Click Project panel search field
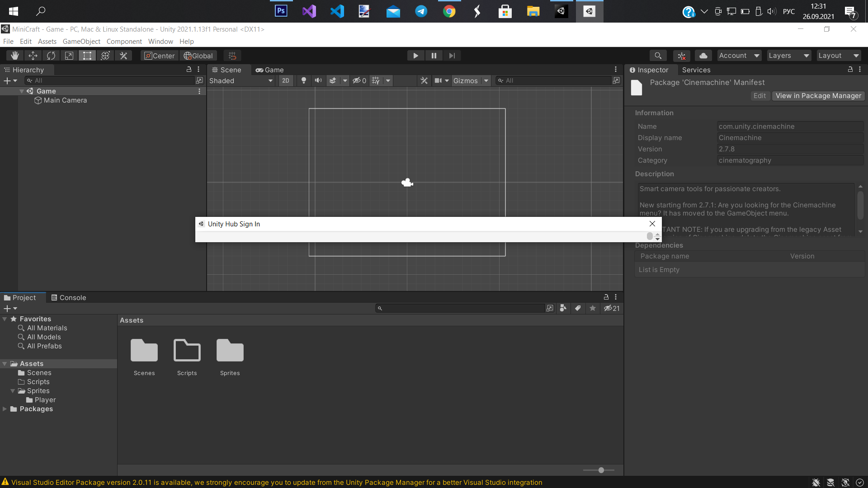868x488 pixels. 461,308
